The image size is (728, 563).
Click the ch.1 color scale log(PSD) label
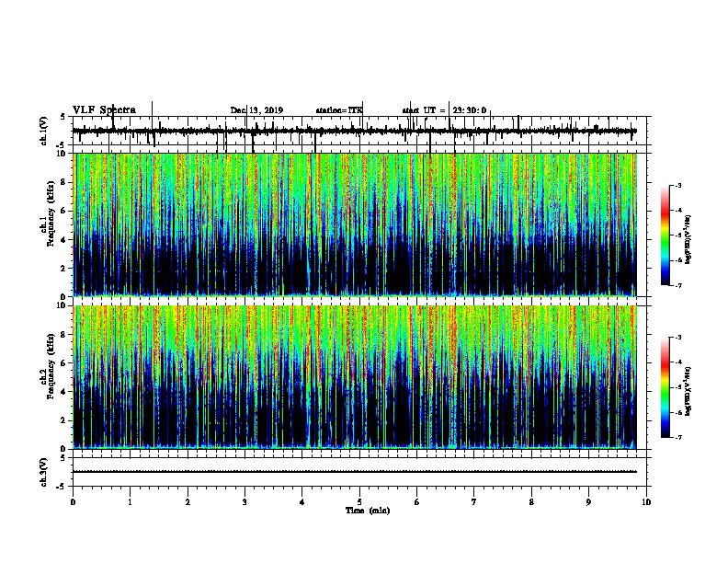tap(688, 240)
